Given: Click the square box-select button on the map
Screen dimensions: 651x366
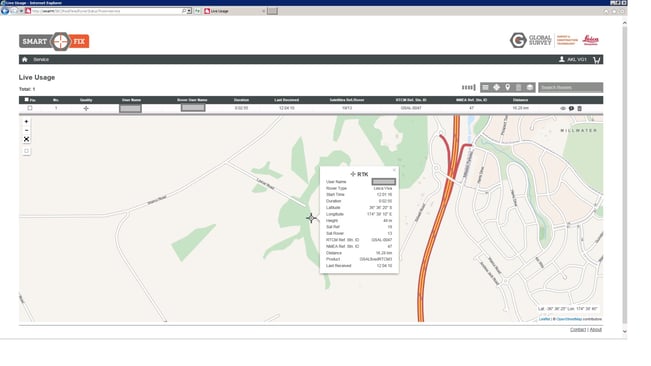Looking at the screenshot, I should pos(26,151).
